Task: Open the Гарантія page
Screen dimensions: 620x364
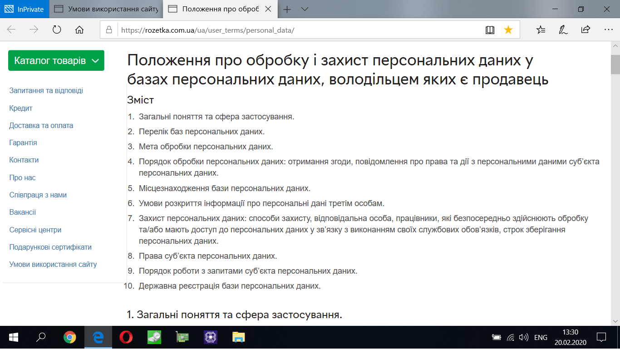Action: [23, 143]
